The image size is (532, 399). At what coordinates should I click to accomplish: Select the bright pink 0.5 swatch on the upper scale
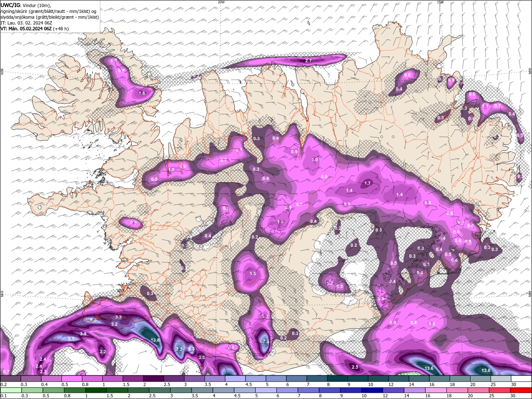[x=72, y=379]
